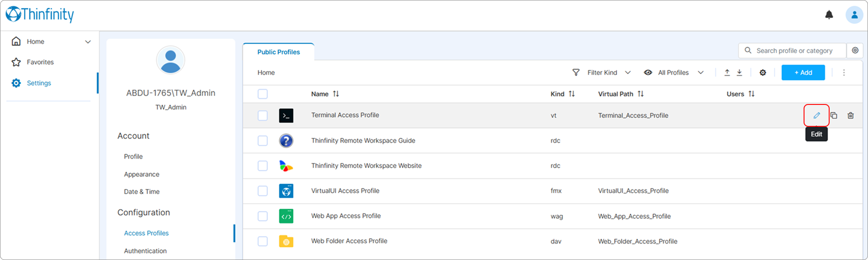Open the Filter Kind dropdown
Screen dimensions: 868x260
point(601,73)
